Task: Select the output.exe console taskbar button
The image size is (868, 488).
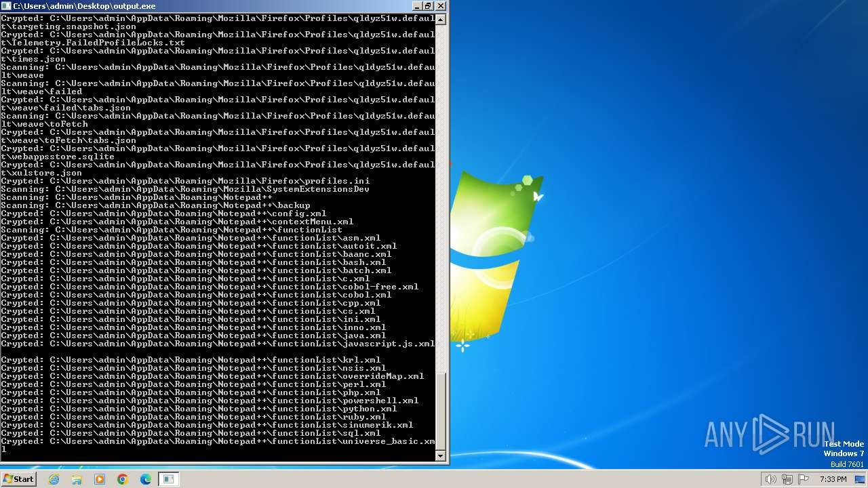Action: (168, 479)
